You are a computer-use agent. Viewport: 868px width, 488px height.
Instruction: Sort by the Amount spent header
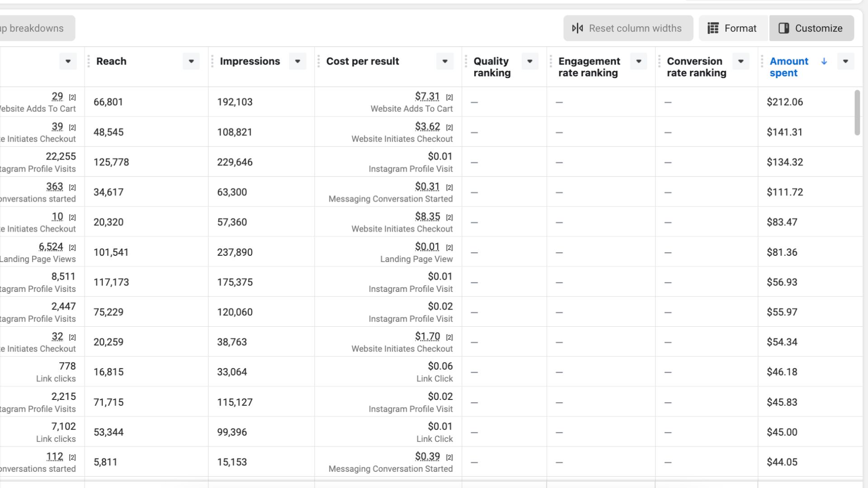pos(789,66)
